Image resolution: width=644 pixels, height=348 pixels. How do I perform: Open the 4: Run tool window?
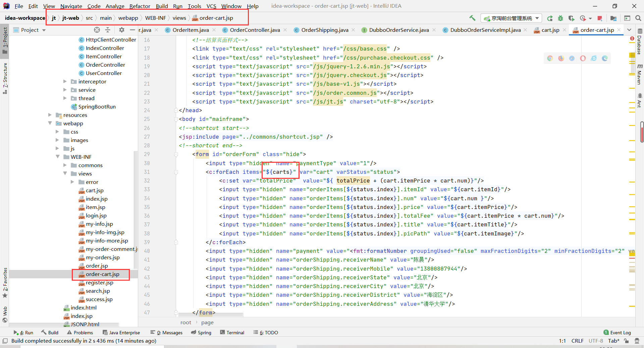click(23, 333)
